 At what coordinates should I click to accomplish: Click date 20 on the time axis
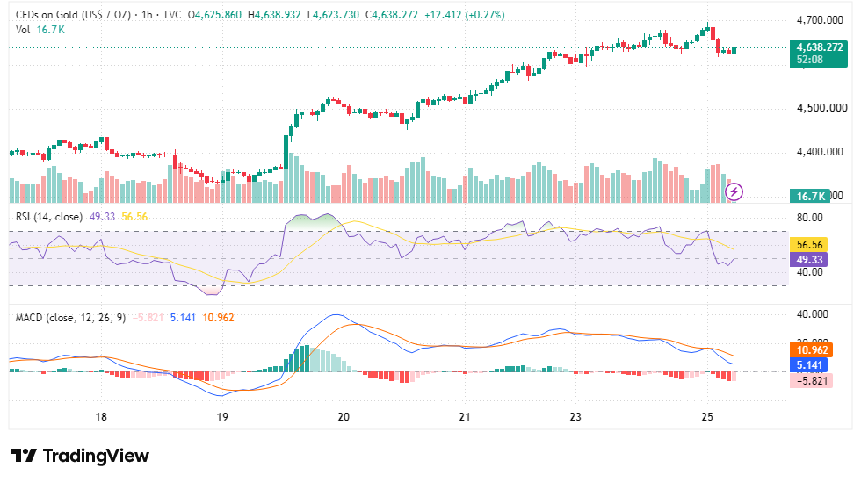point(344,417)
